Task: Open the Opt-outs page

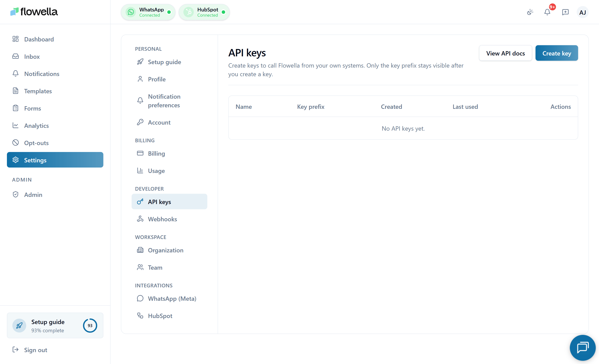Action: [x=55, y=143]
